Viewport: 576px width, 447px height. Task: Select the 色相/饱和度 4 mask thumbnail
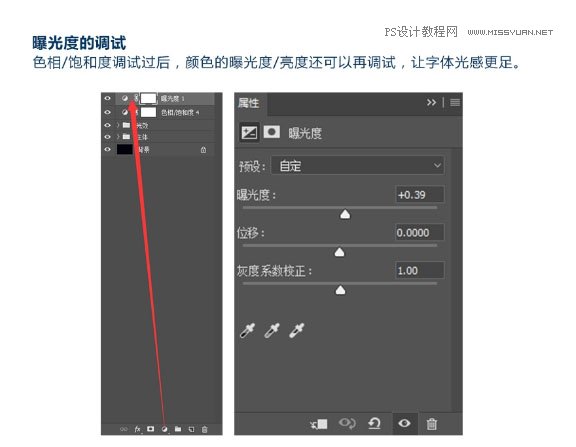(x=149, y=112)
